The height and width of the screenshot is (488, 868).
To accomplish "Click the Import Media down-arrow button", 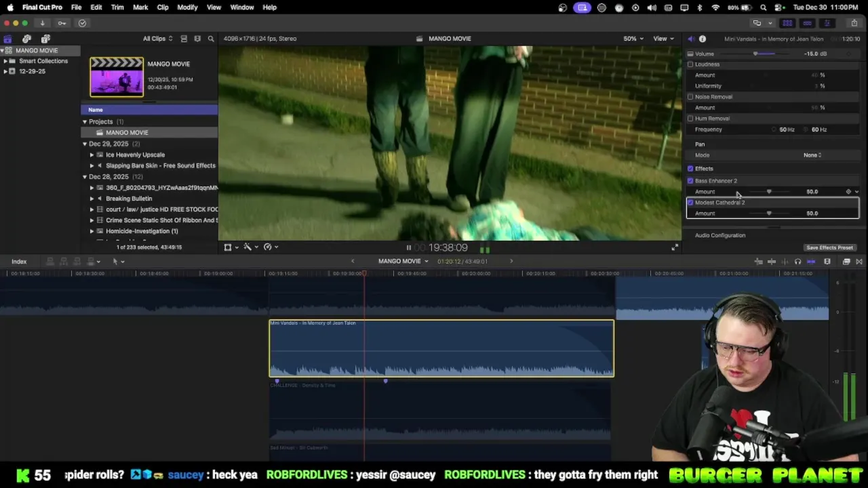I will [x=42, y=23].
